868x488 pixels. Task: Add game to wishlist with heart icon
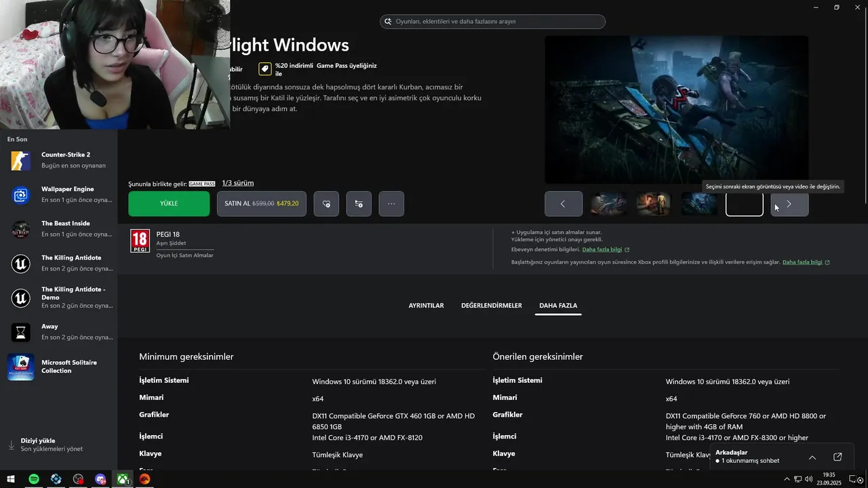326,203
